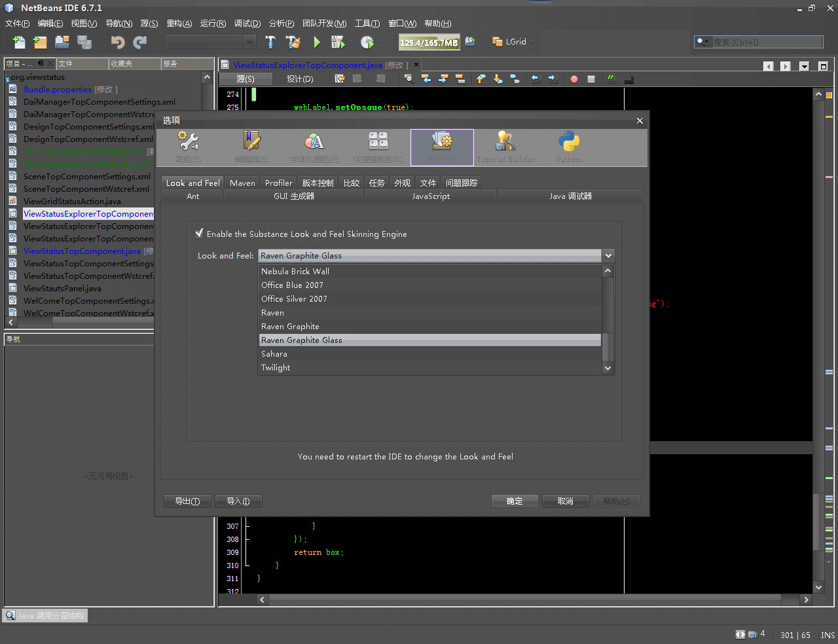
Task: Click the New Project toolbar icon
Action: click(41, 43)
